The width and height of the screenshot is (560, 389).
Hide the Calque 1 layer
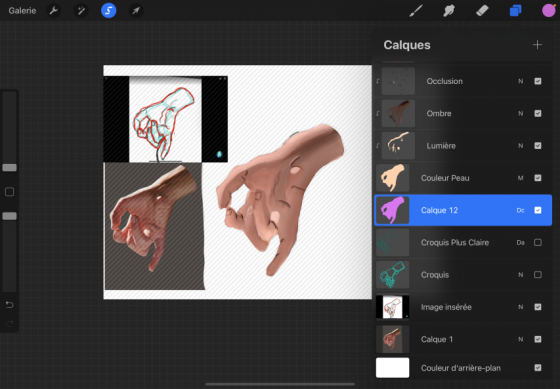538,339
